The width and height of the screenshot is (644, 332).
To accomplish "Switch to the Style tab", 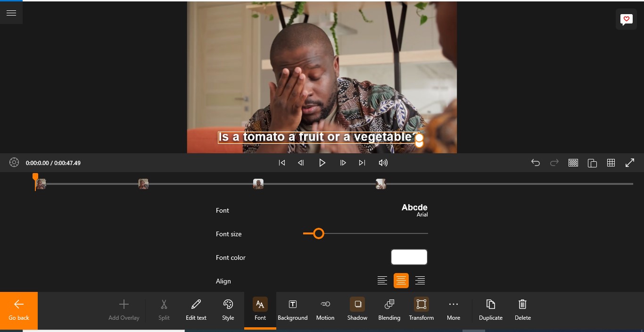I will pyautogui.click(x=228, y=310).
